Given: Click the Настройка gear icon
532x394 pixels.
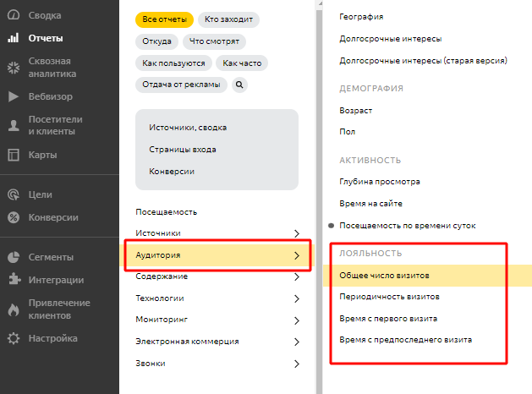Looking at the screenshot, I should click(14, 339).
